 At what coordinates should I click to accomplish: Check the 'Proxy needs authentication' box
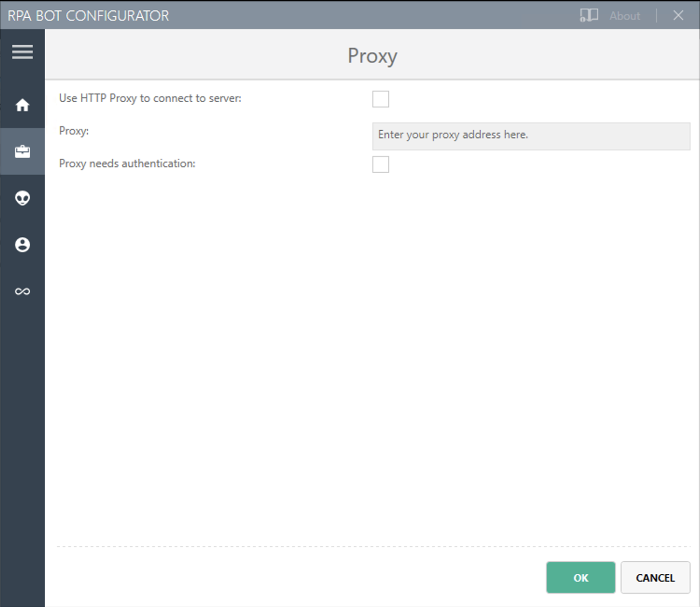click(380, 164)
